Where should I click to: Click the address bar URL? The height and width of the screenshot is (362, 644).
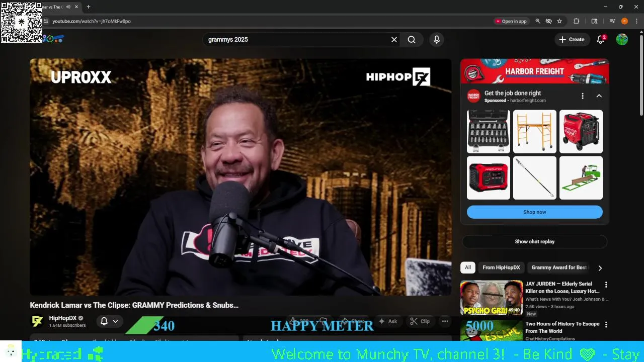click(x=92, y=21)
